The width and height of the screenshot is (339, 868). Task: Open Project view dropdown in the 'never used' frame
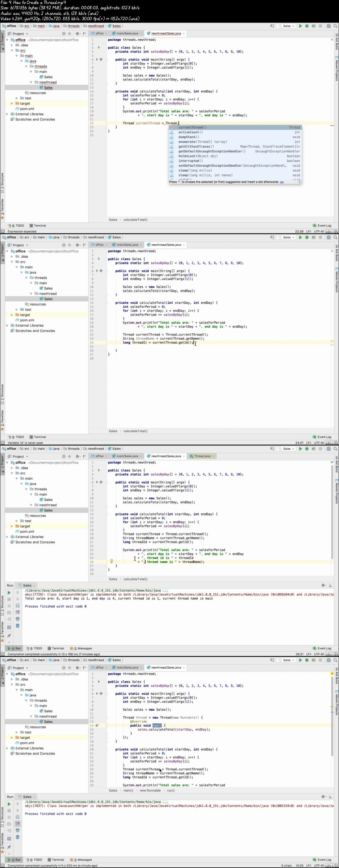20,245
